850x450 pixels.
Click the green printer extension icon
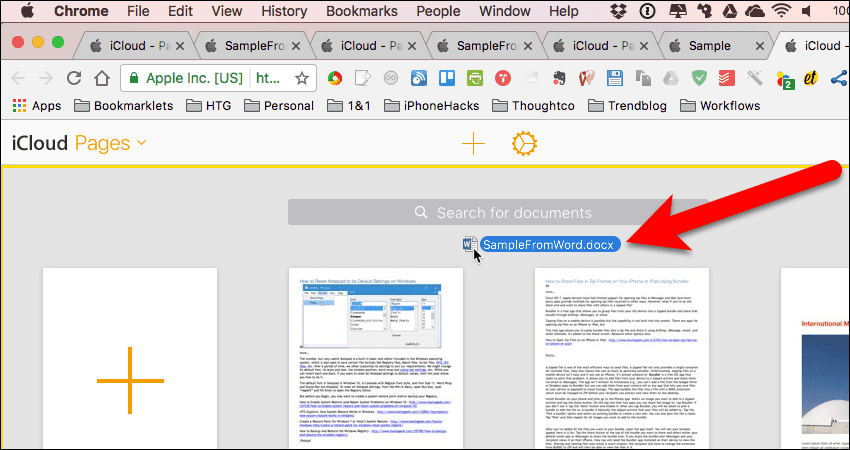[475, 79]
